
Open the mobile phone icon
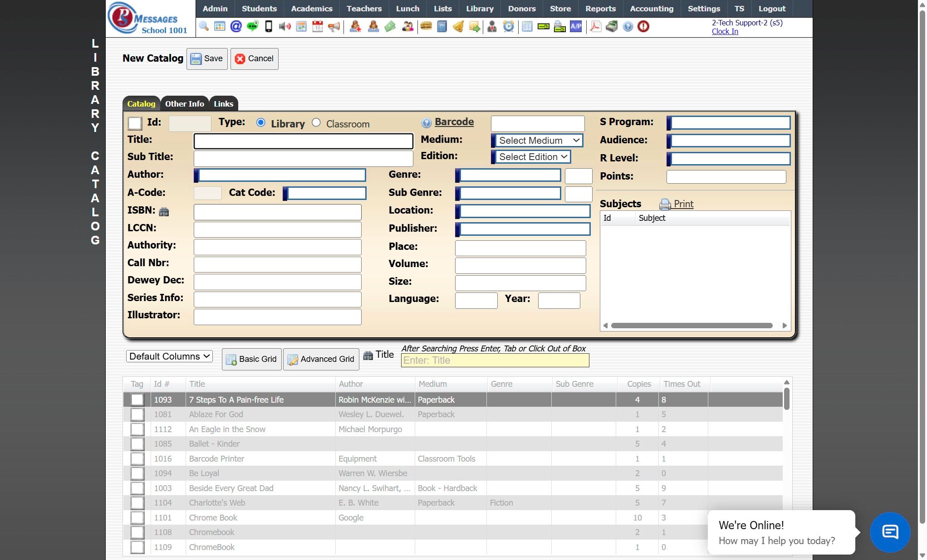pyautogui.click(x=269, y=26)
